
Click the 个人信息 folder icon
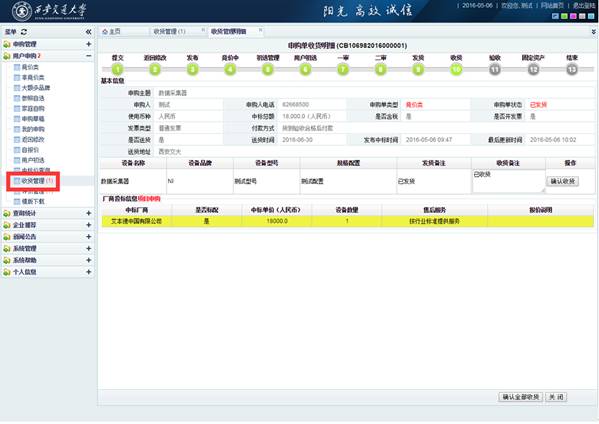click(6, 272)
